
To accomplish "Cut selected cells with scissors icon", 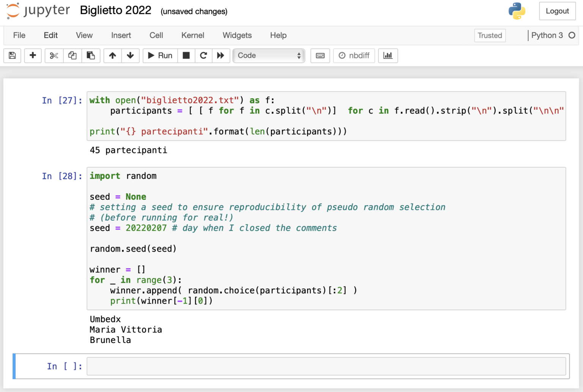I will pyautogui.click(x=54, y=55).
